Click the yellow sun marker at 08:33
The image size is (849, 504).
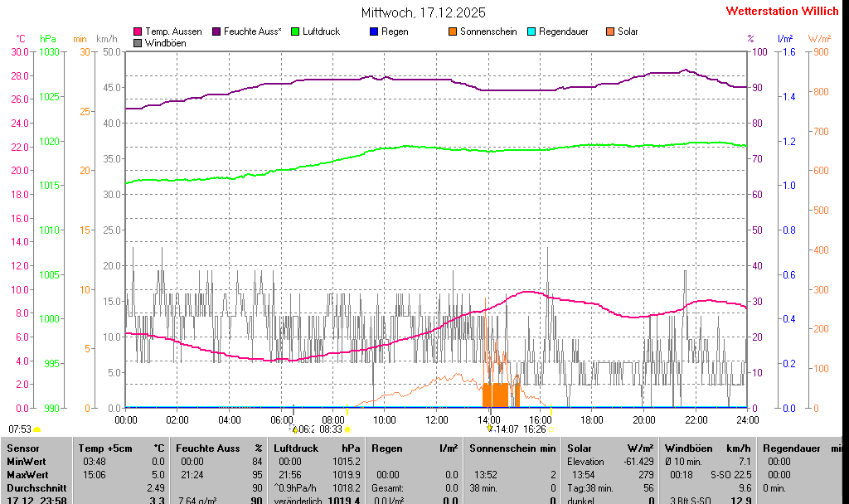(347, 429)
